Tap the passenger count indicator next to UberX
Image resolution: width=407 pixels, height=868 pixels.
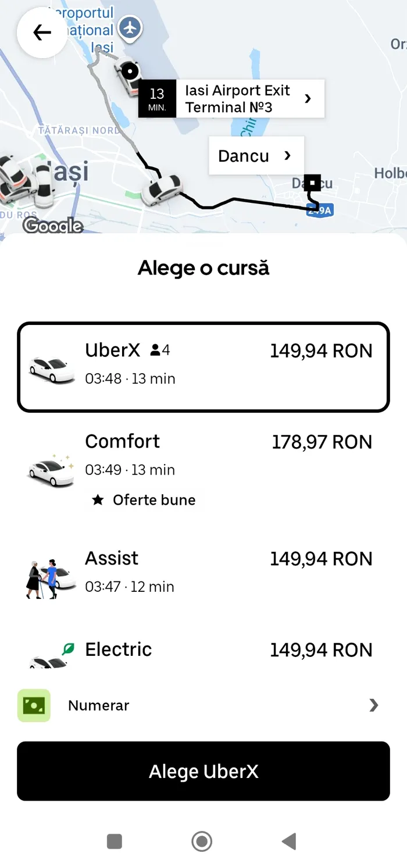[156, 350]
